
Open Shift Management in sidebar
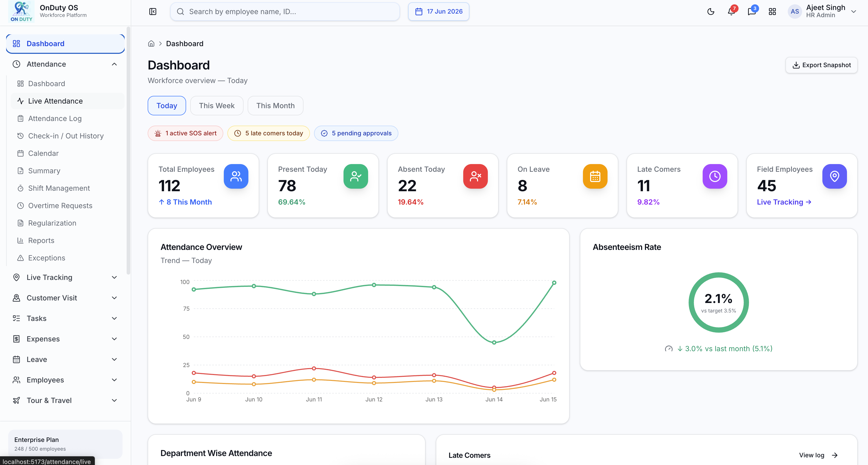[x=67, y=188]
